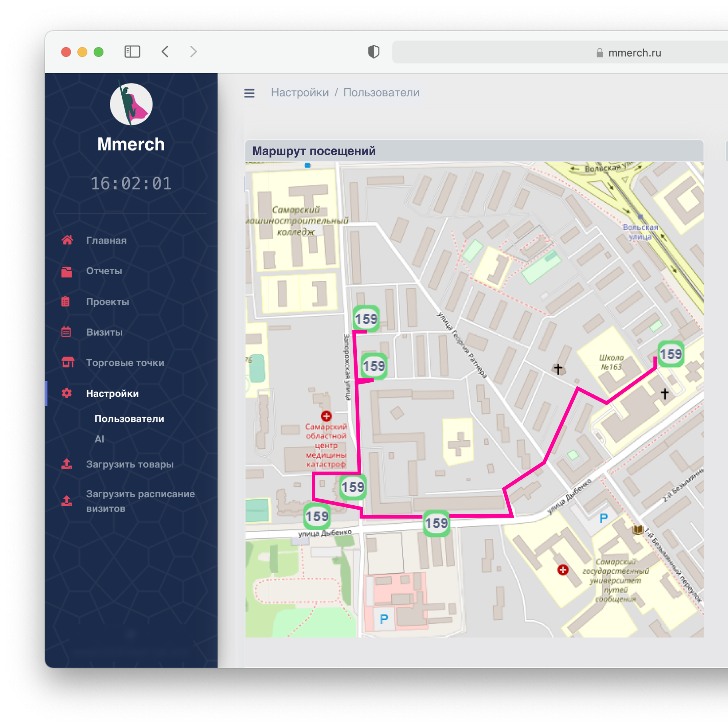Click the Настройки breadcrumb link

[300, 93]
